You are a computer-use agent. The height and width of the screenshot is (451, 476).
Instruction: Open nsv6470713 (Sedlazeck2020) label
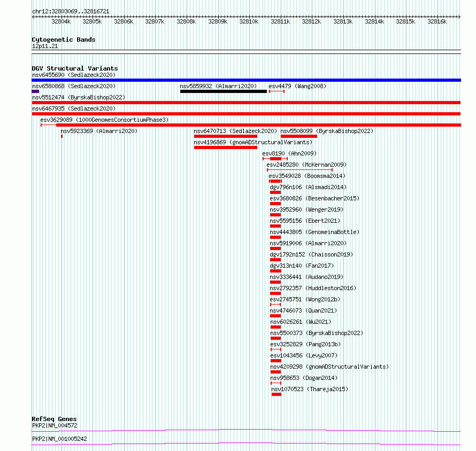(x=235, y=131)
